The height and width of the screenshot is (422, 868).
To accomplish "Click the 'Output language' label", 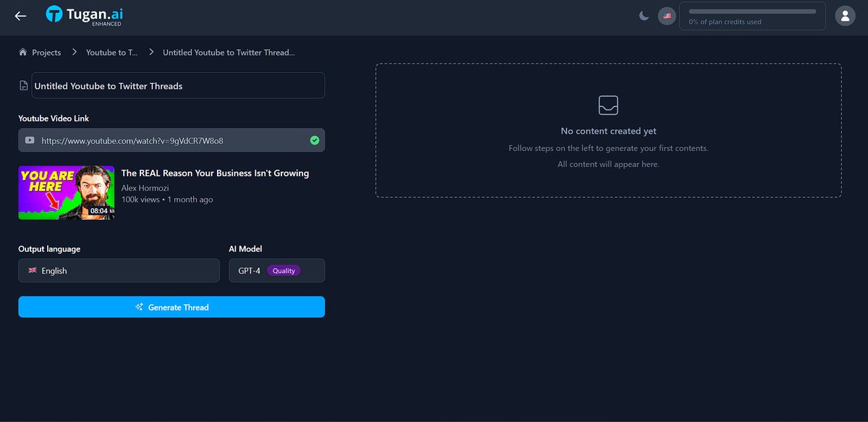I will tap(49, 249).
